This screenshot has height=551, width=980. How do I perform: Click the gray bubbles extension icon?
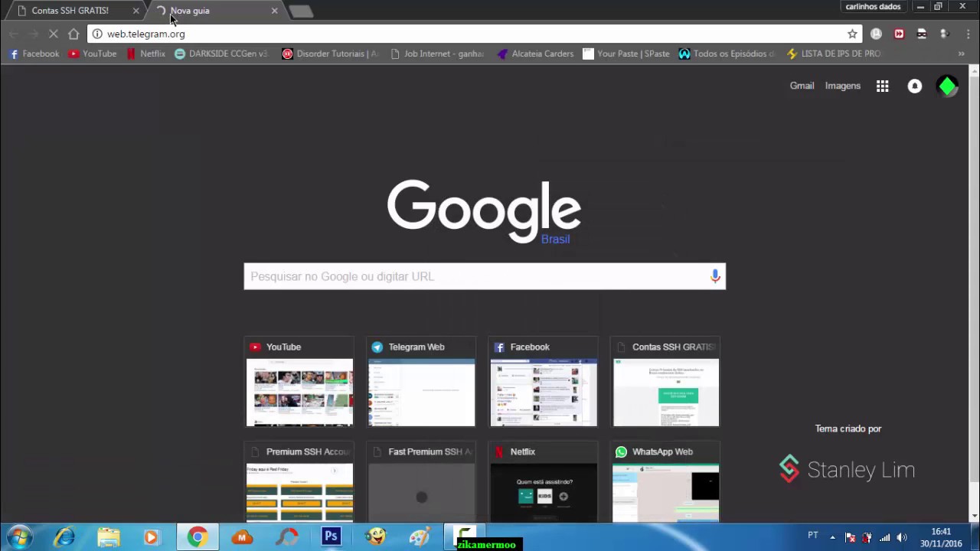coord(945,34)
